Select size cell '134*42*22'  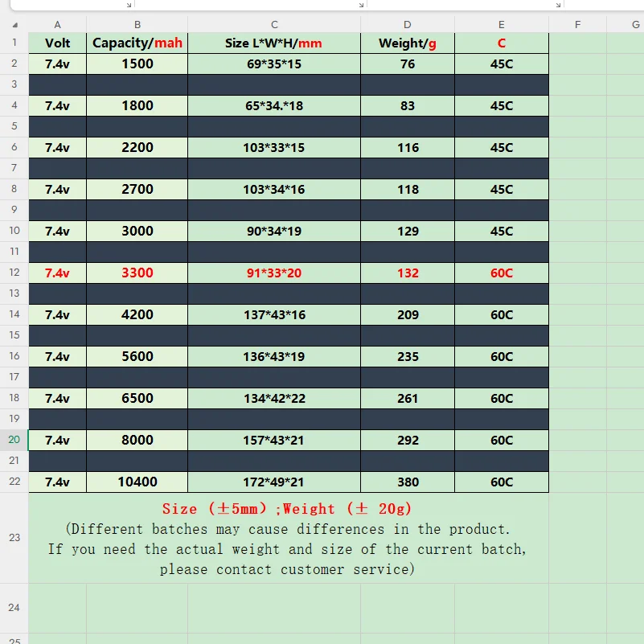(x=274, y=399)
